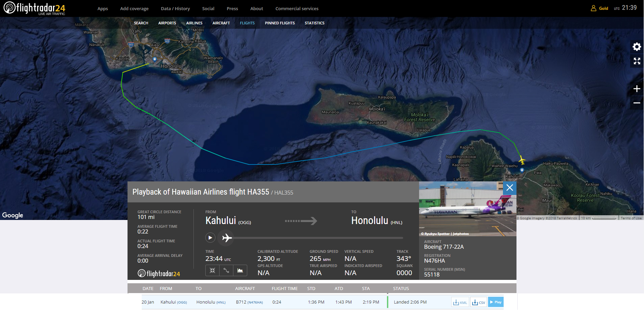Center map on aircraft icon
This screenshot has height=310, width=644.
click(212, 270)
